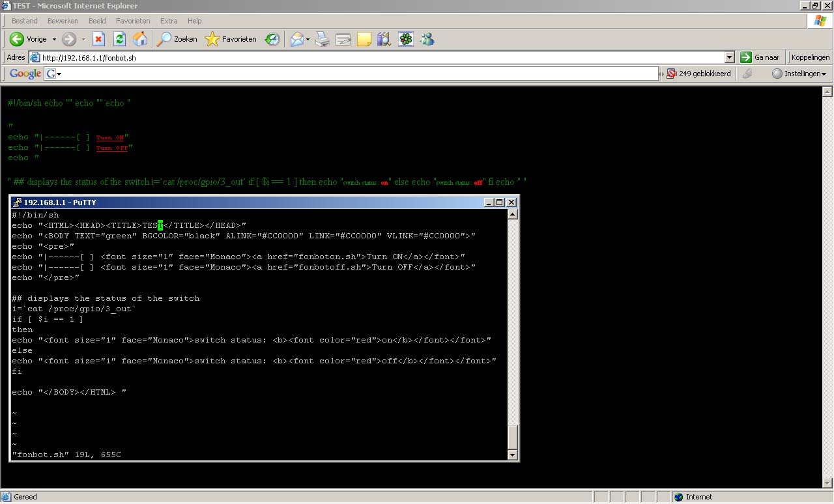
Task: Click the 249 geblokkeerd popup blocker
Action: click(x=698, y=74)
